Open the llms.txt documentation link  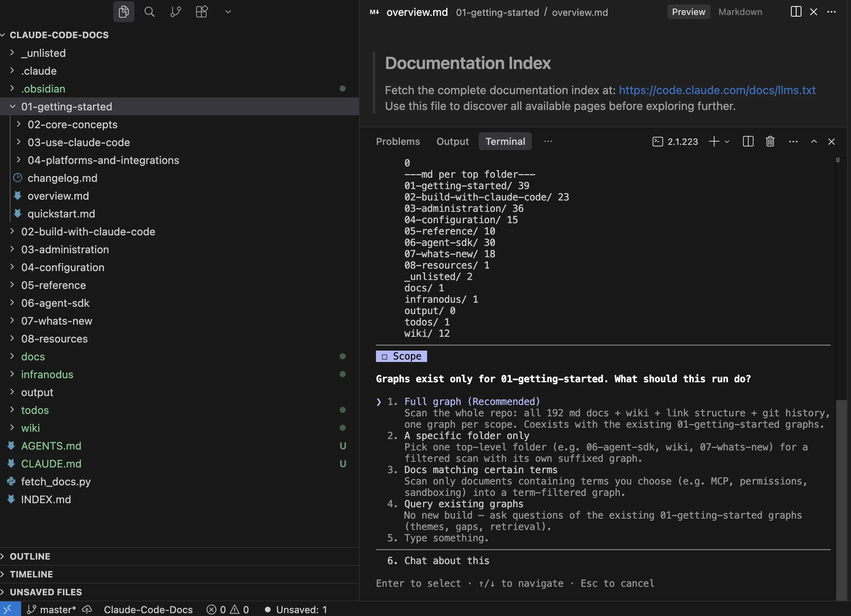717,90
